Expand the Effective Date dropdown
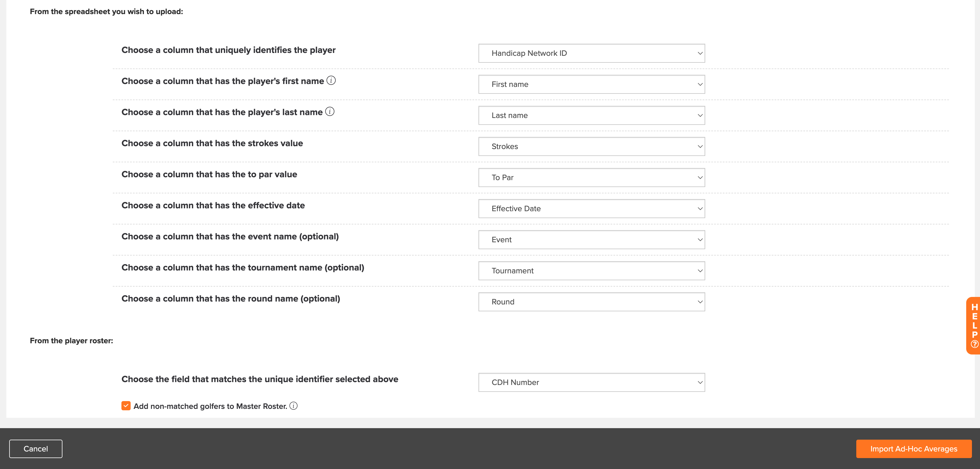Image resolution: width=980 pixels, height=469 pixels. pyautogui.click(x=592, y=208)
